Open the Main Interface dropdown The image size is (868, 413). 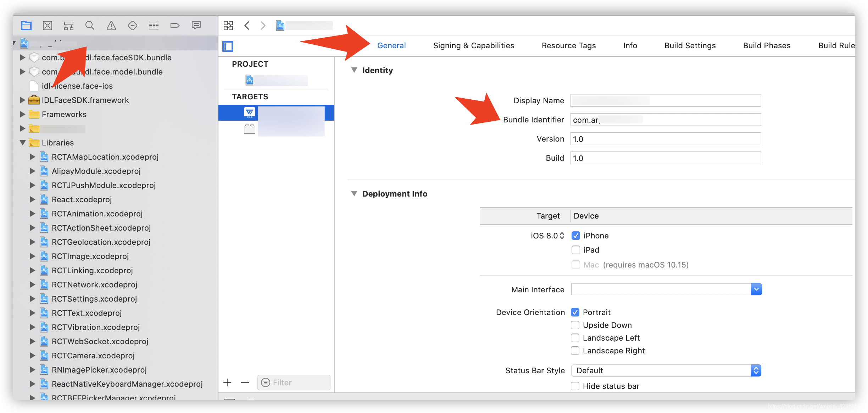pos(756,290)
